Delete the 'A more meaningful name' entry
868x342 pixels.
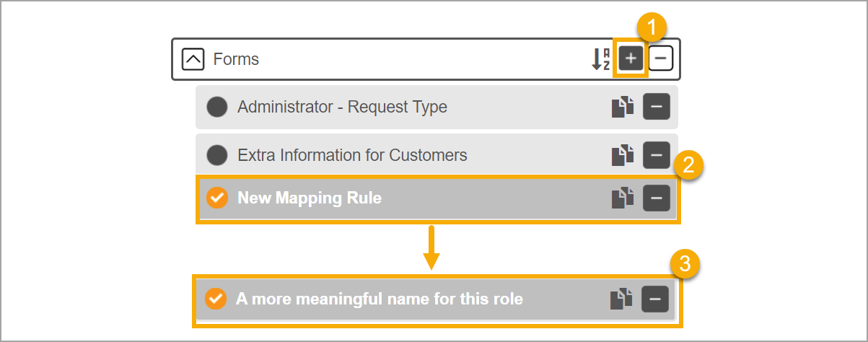655,299
